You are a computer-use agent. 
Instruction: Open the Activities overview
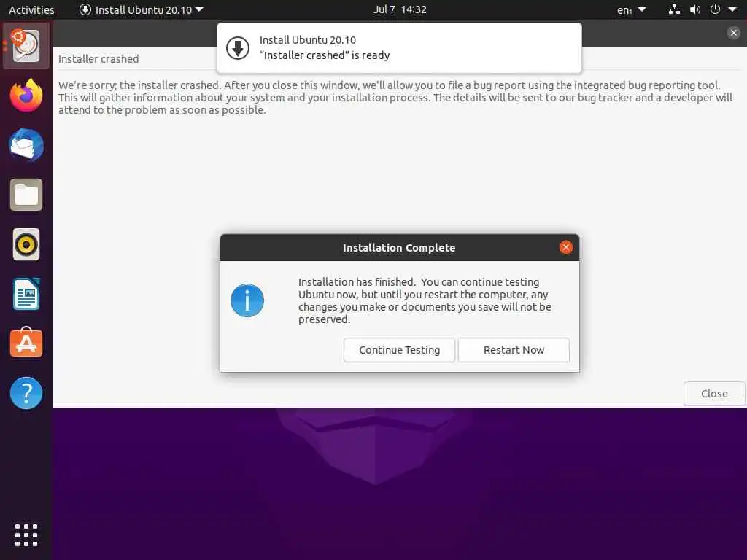click(x=31, y=9)
